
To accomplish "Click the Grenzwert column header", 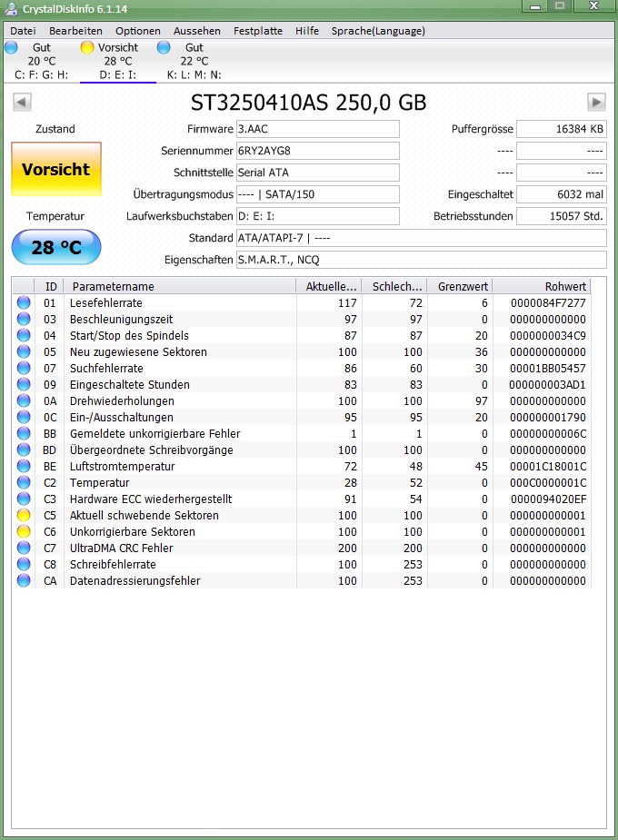I will coord(460,286).
